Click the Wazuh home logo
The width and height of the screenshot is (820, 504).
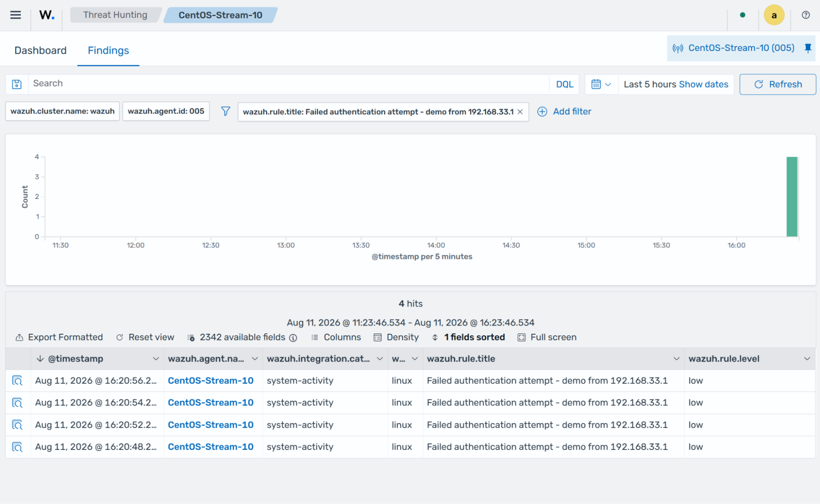47,15
